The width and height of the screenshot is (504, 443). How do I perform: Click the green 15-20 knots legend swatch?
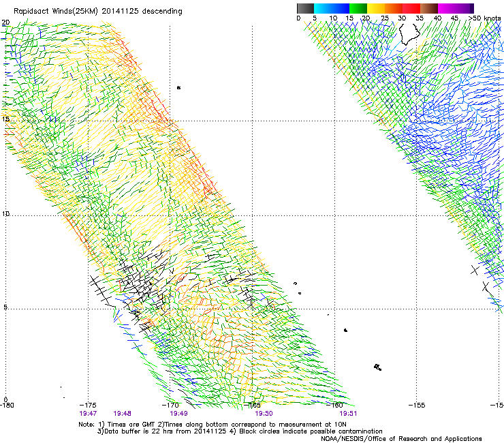coord(358,8)
